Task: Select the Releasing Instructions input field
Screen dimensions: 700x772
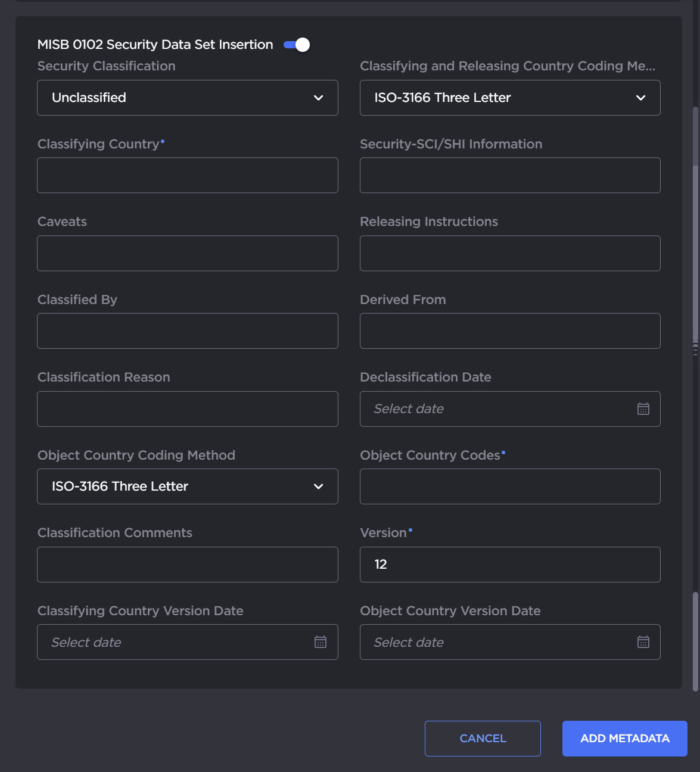Action: click(x=509, y=253)
